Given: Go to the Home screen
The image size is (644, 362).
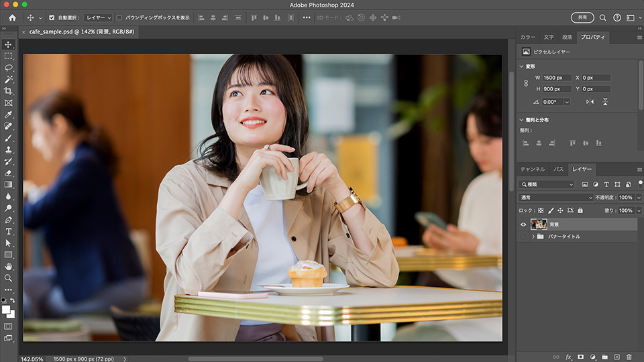Looking at the screenshot, I should [x=12, y=17].
